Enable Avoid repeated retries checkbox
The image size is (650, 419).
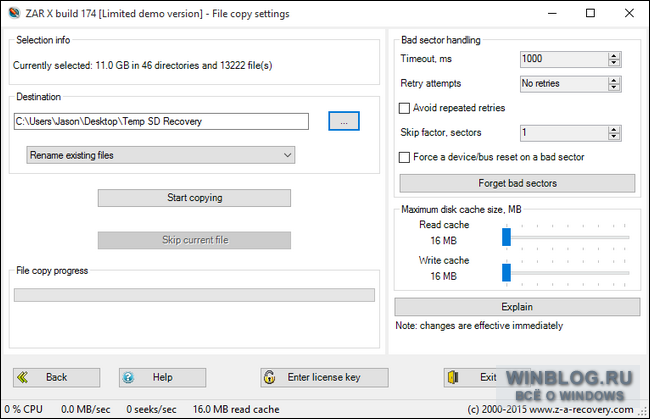(x=404, y=108)
